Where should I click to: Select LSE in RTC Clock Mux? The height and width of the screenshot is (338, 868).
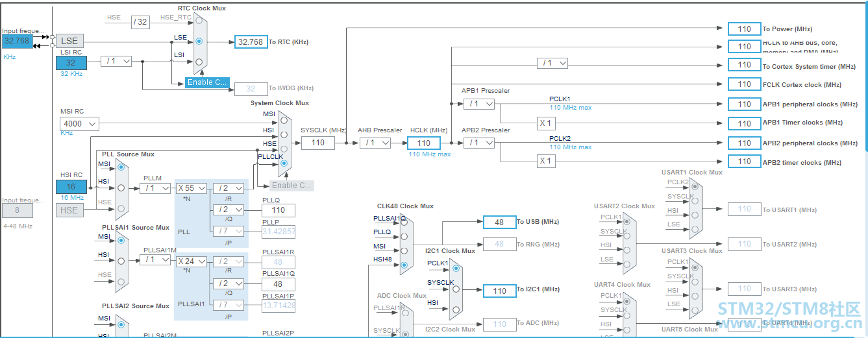[199, 40]
